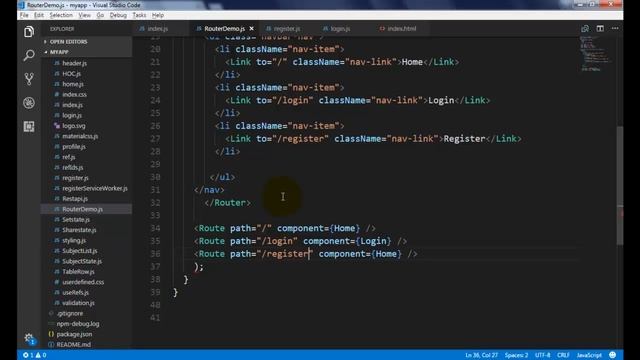Open the Tasks menu
The width and height of the screenshot is (640, 360).
[139, 15]
